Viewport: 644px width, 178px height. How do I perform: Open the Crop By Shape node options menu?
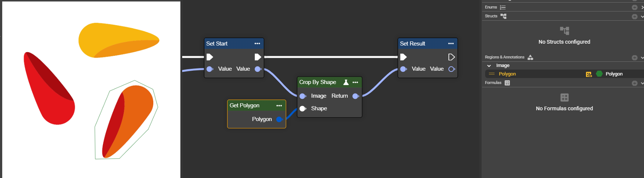(355, 82)
